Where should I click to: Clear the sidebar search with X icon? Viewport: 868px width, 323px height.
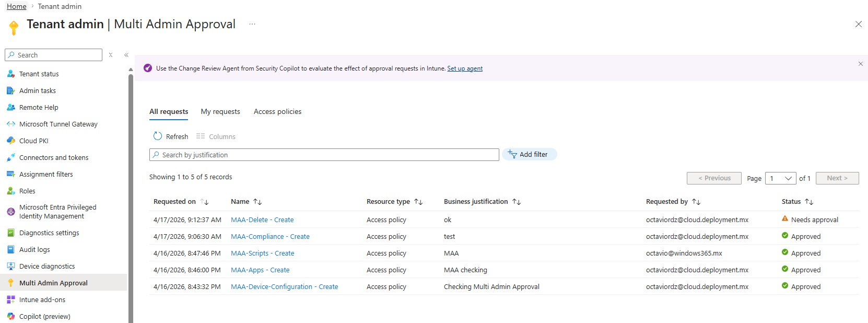(x=111, y=55)
